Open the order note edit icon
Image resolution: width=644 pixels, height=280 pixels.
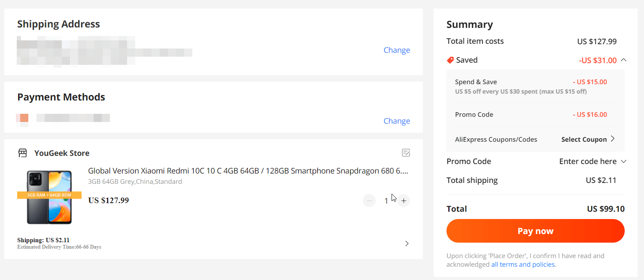(406, 152)
